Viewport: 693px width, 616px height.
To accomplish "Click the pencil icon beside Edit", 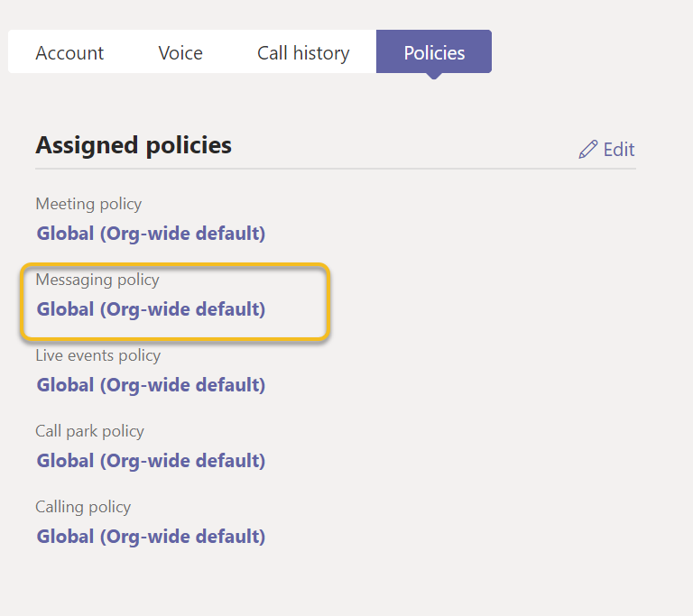I will [588, 150].
